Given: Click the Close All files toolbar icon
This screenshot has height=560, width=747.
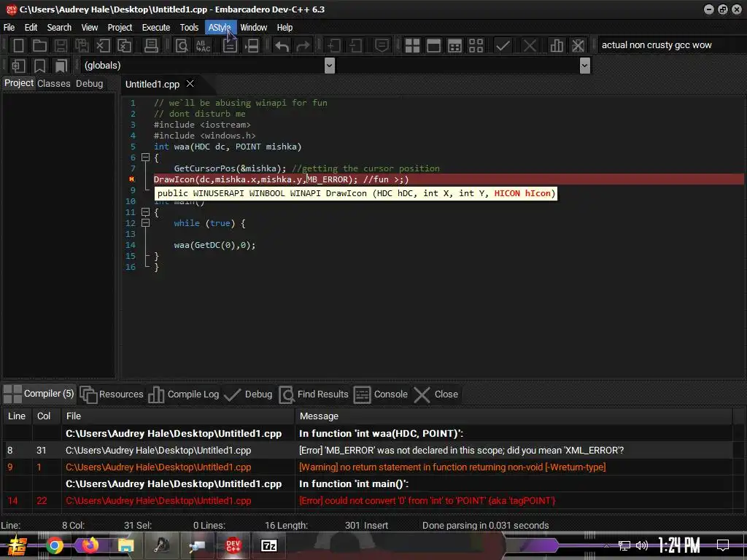Looking at the screenshot, I should [124, 46].
